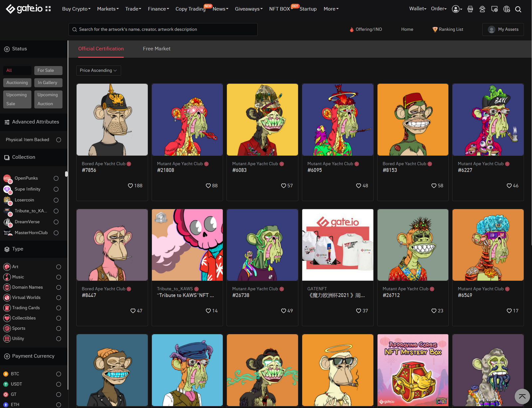Image resolution: width=532 pixels, height=408 pixels.
Task: Click the OpenPunks collection avatar icon
Action: (x=7, y=178)
